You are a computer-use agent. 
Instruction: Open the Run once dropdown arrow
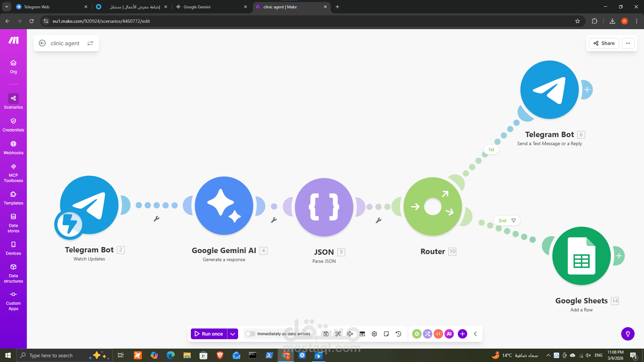tap(232, 334)
